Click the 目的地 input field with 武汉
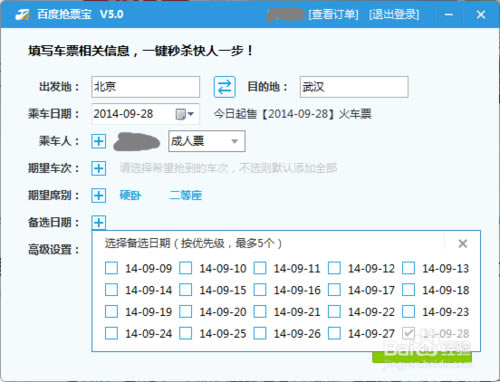500x382 pixels. click(x=354, y=87)
